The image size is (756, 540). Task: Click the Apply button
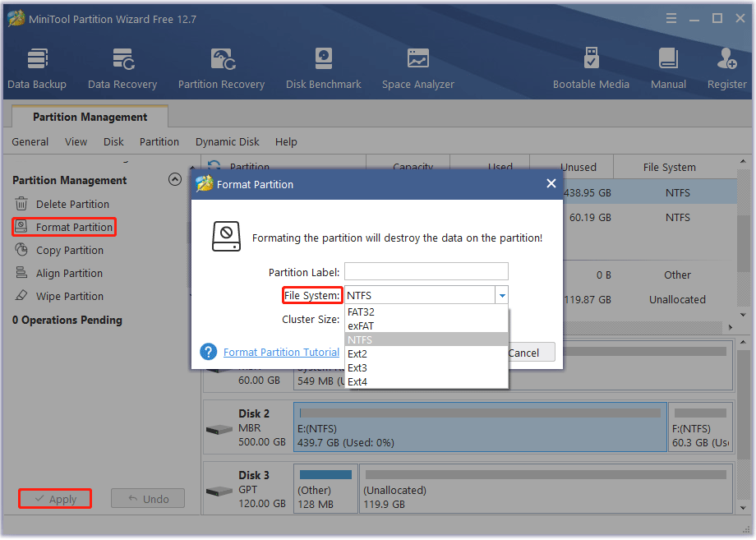55,499
